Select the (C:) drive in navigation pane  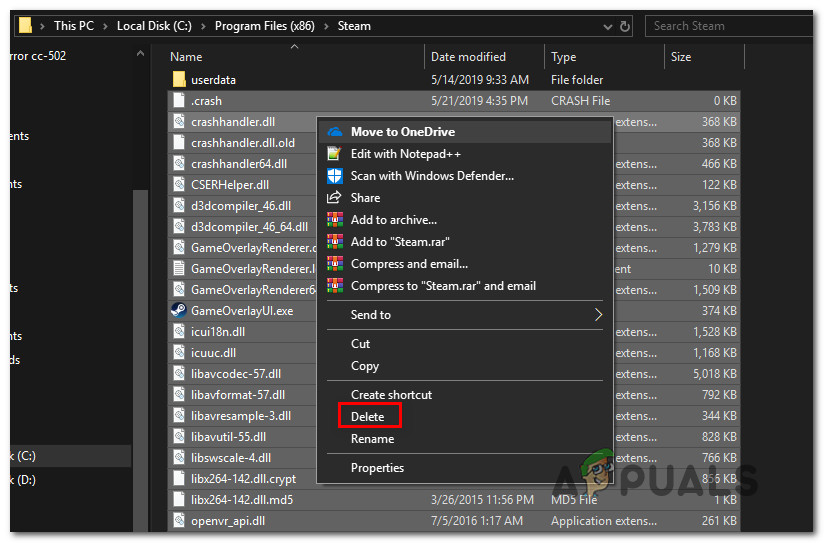70,456
